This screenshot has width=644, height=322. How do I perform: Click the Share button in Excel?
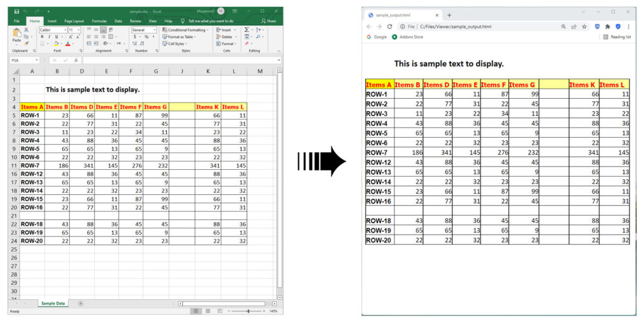(269, 21)
